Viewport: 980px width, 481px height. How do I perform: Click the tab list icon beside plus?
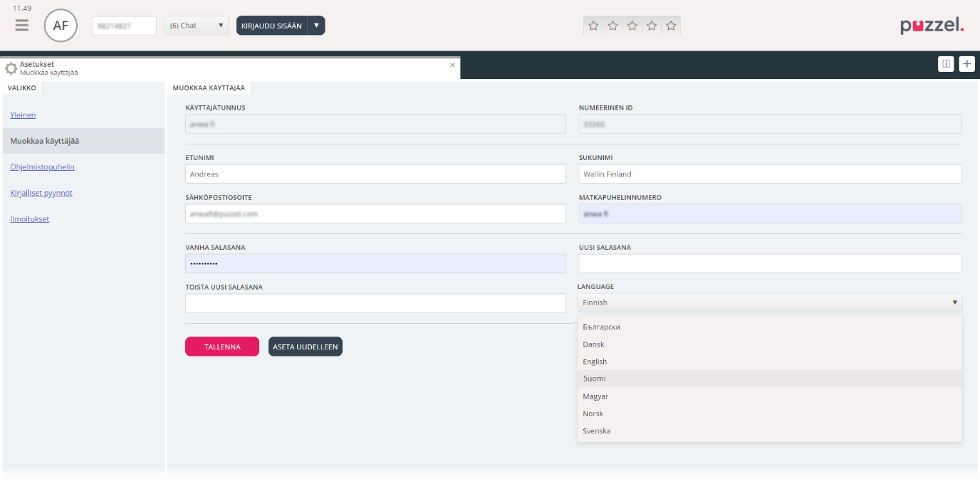click(x=946, y=64)
